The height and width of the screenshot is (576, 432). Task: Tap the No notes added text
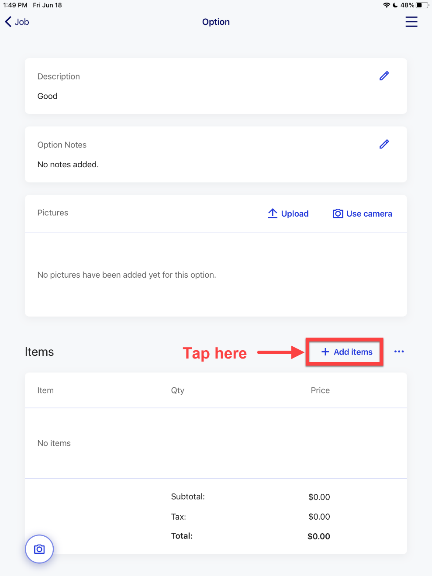[68, 164]
